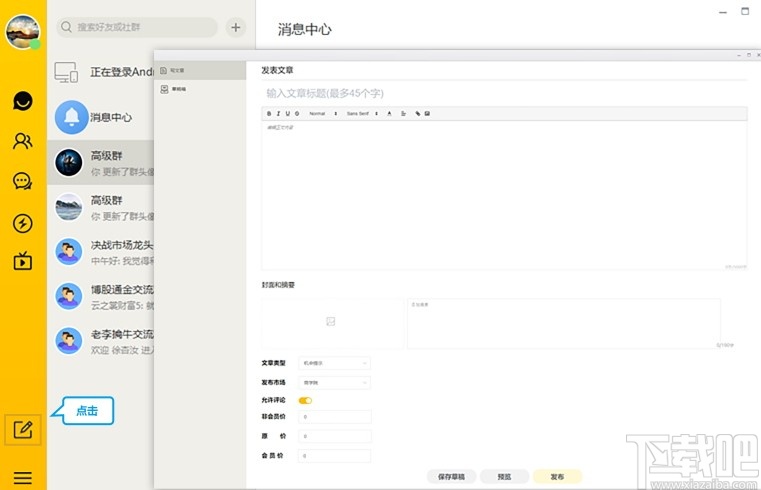761x490 pixels.
Task: Click the insert link icon in toolbar
Action: coord(417,114)
